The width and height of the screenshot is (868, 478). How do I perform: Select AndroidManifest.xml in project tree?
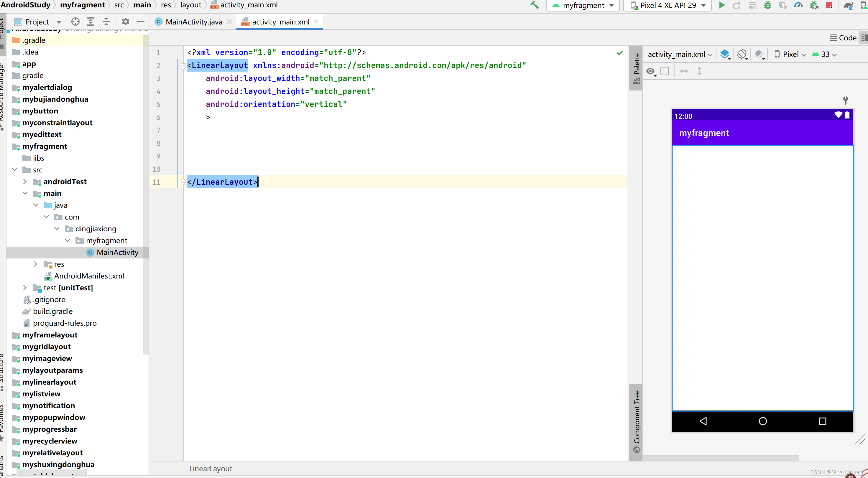[x=89, y=276]
